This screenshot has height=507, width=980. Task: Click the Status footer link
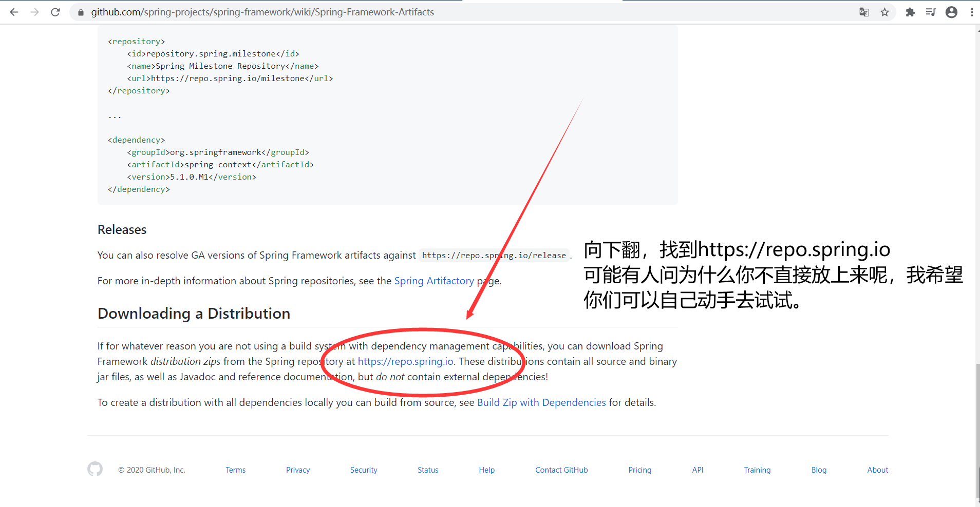coord(428,470)
